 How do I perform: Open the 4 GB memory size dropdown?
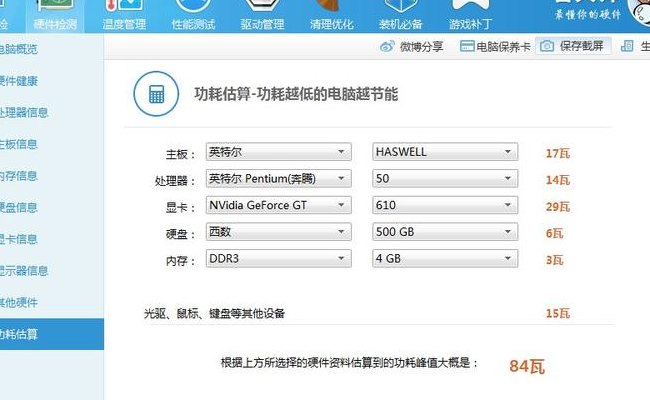[x=445, y=258]
